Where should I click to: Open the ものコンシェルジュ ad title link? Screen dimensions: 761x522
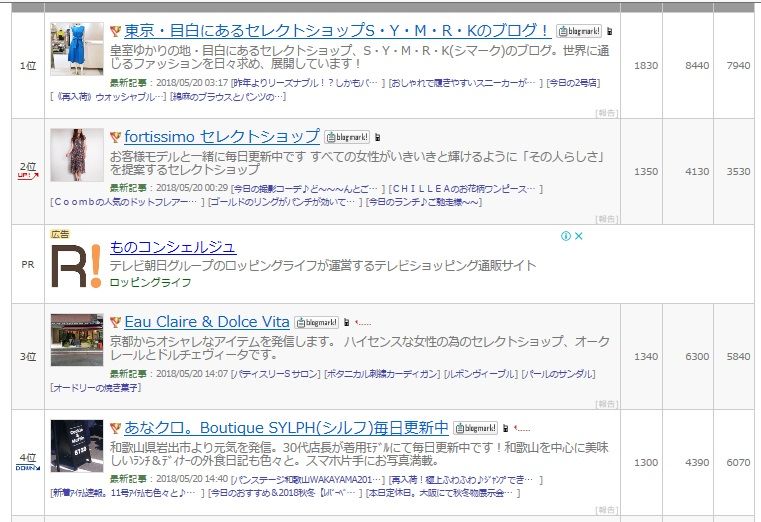point(173,247)
